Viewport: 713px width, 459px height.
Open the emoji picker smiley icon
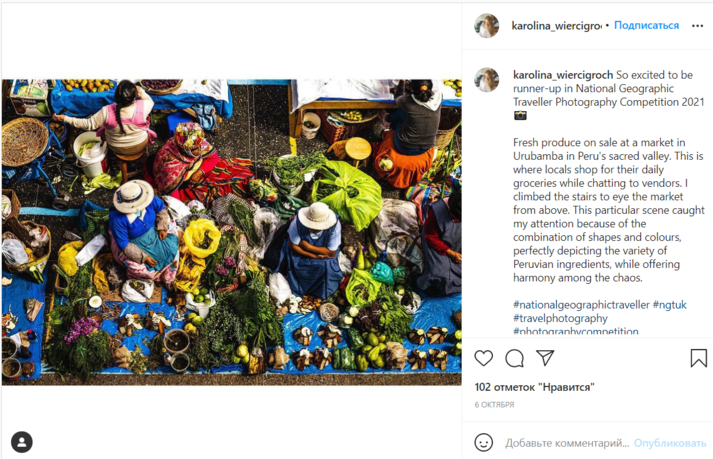pyautogui.click(x=483, y=442)
